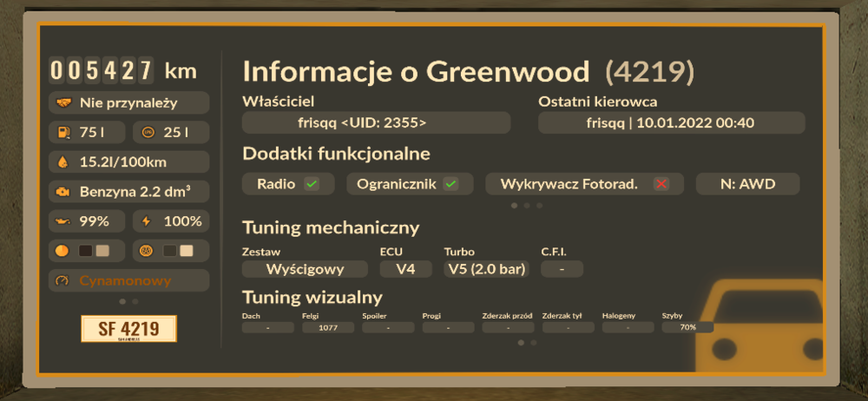
Task: Select first page dot under Dodatki funkcjonalne
Action: (x=514, y=206)
